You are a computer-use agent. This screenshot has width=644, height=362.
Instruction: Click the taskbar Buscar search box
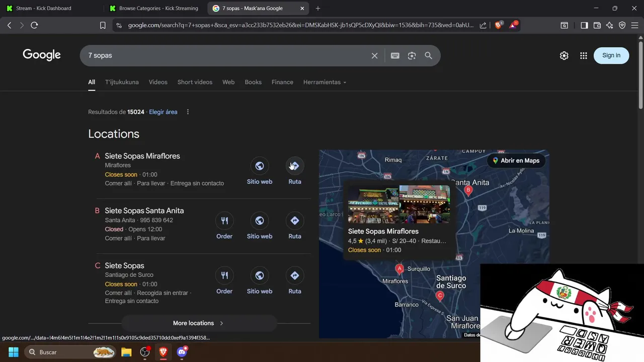(x=71, y=352)
